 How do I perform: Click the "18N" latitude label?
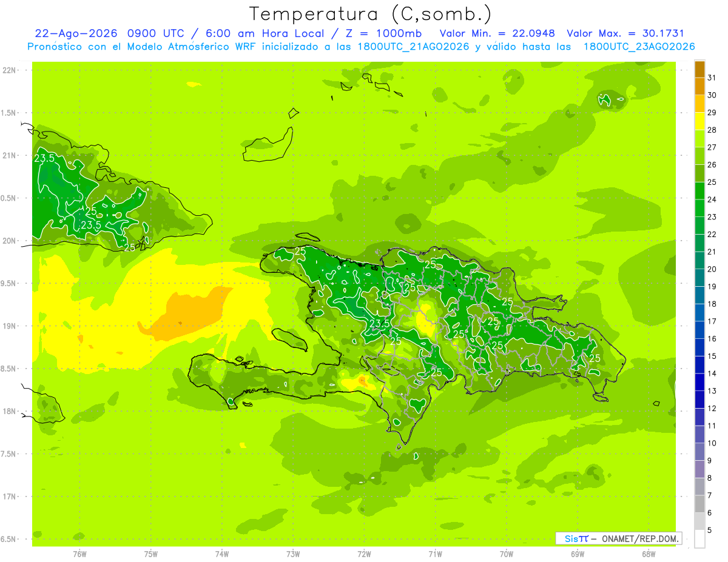point(9,411)
